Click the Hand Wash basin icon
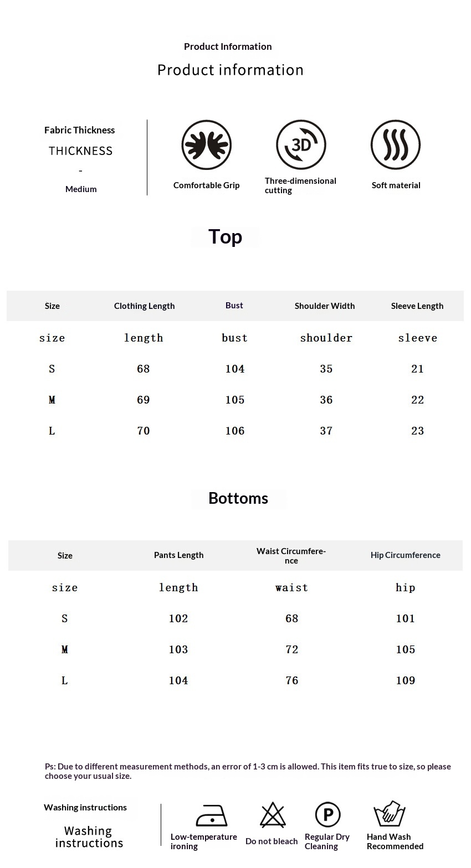Screen dimensions: 471x868 [390, 814]
